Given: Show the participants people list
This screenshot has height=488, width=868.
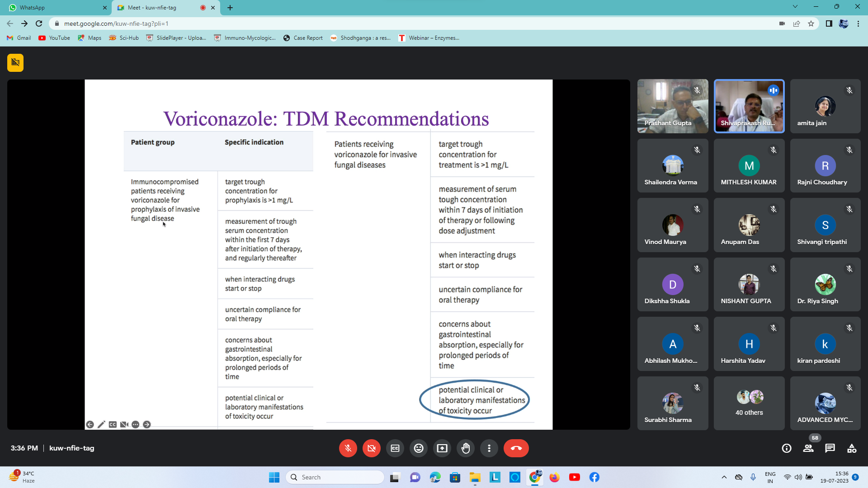Looking at the screenshot, I should coord(808,448).
